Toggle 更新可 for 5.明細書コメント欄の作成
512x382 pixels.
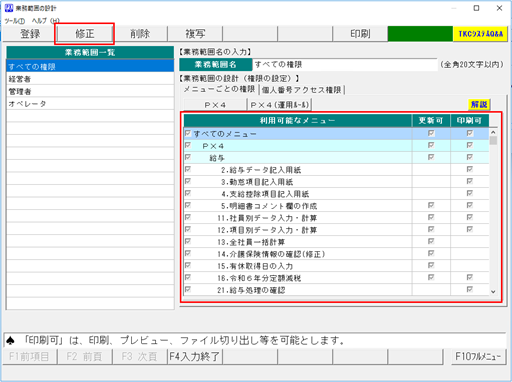click(x=431, y=205)
